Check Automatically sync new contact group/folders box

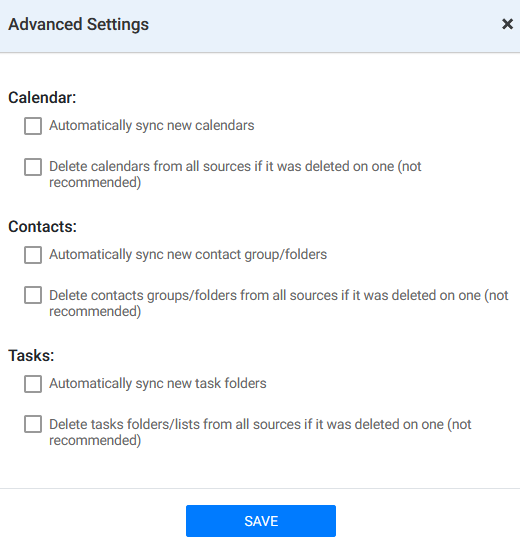[33, 255]
